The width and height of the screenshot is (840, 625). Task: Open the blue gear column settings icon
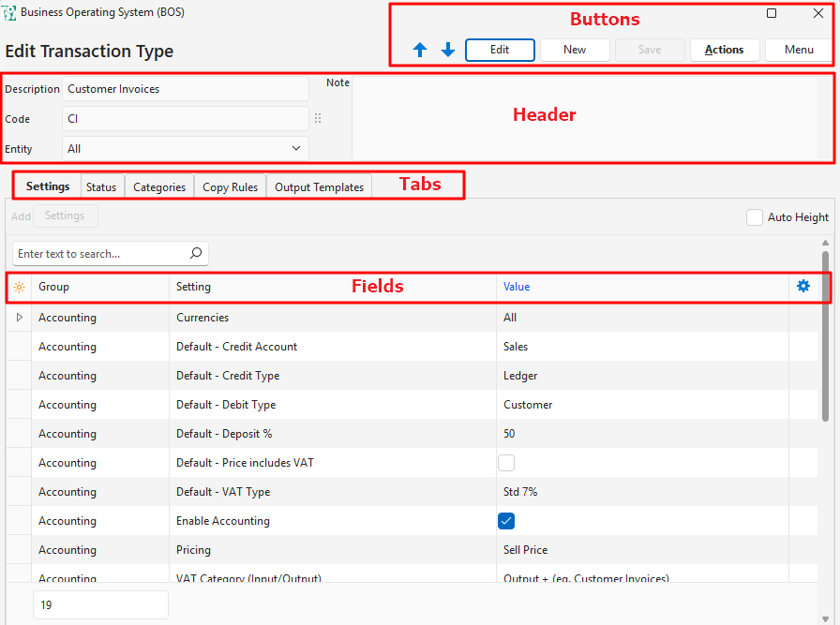tap(803, 287)
